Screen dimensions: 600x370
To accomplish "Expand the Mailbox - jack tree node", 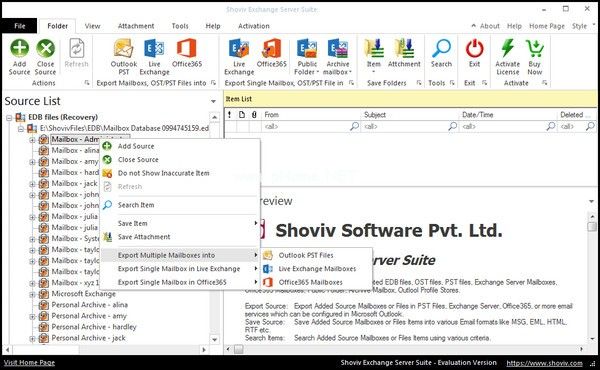I will 33,184.
